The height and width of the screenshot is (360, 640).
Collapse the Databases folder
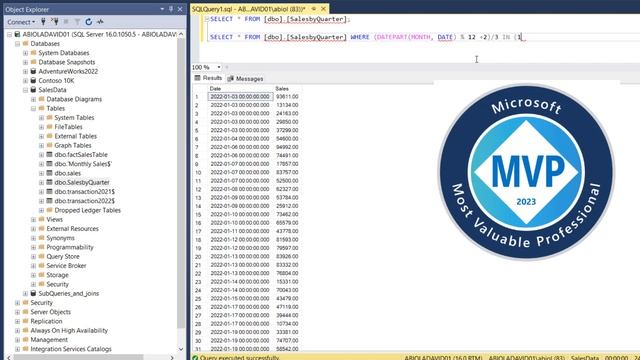tap(18, 44)
